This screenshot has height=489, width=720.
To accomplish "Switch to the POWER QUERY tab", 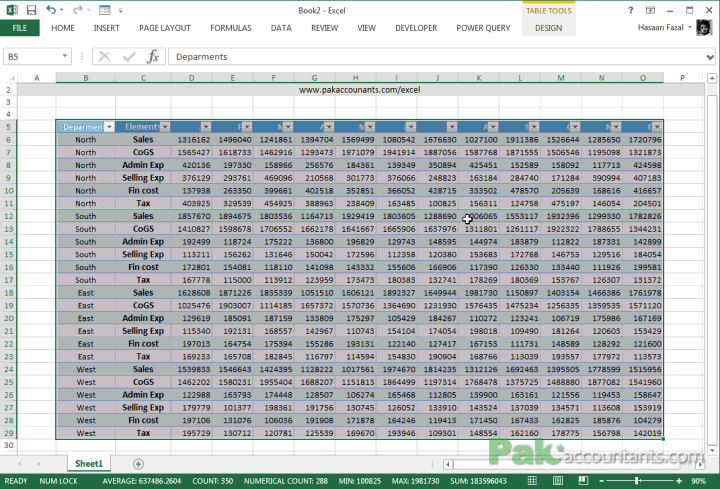I will 483,28.
